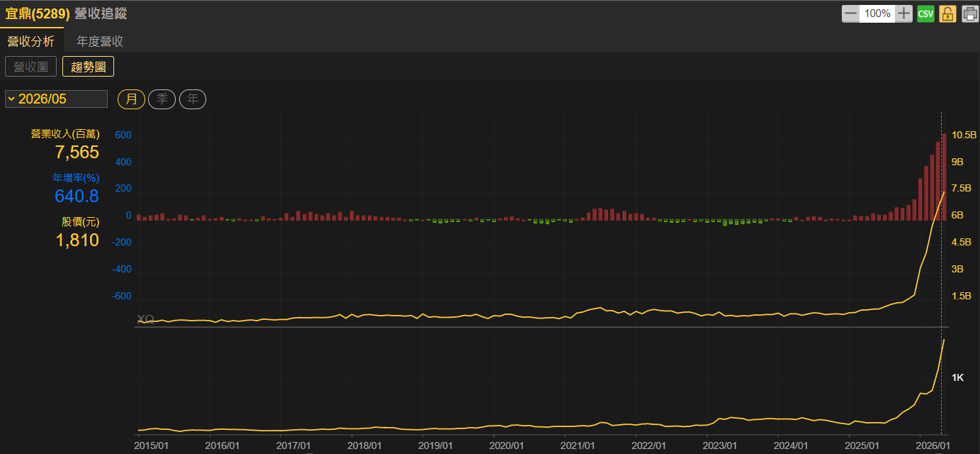This screenshot has height=454, width=980.
Task: Click the zoom out minus icon
Action: click(850, 13)
